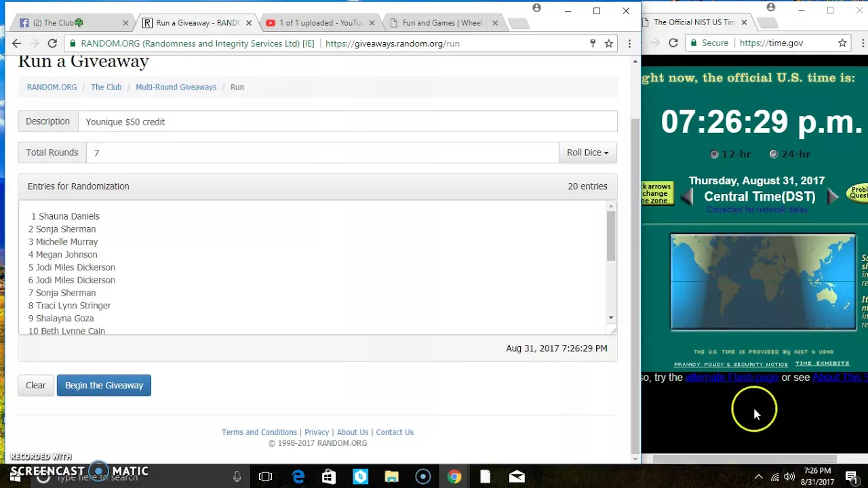This screenshot has height=488, width=868.
Task: Select the 'Run a Giveaway' tab
Action: 195,23
